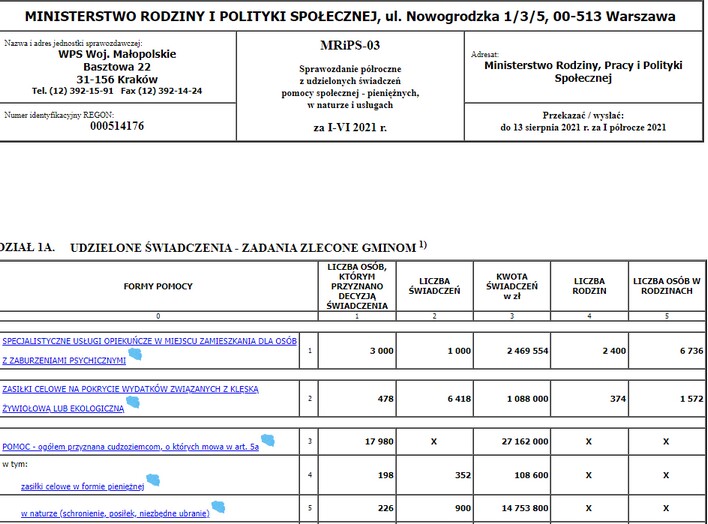Screen dimensions: 708x524
Task: Open 'zasiłki celowe w formie pieniężnej' link
Action: pyautogui.click(x=82, y=487)
